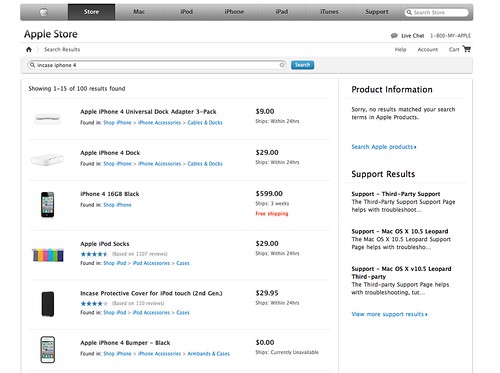Go to the Support tab

377,12
